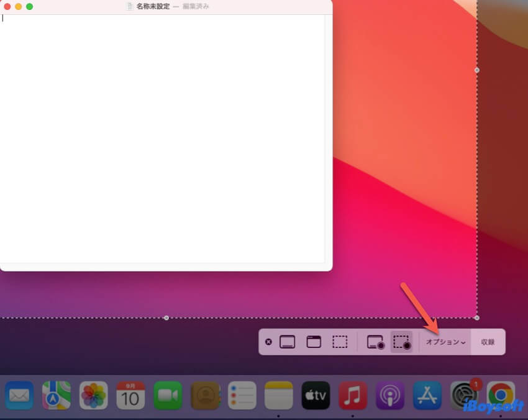Open the Contacts app in the Dock
The height and width of the screenshot is (420, 528).
pyautogui.click(x=205, y=395)
